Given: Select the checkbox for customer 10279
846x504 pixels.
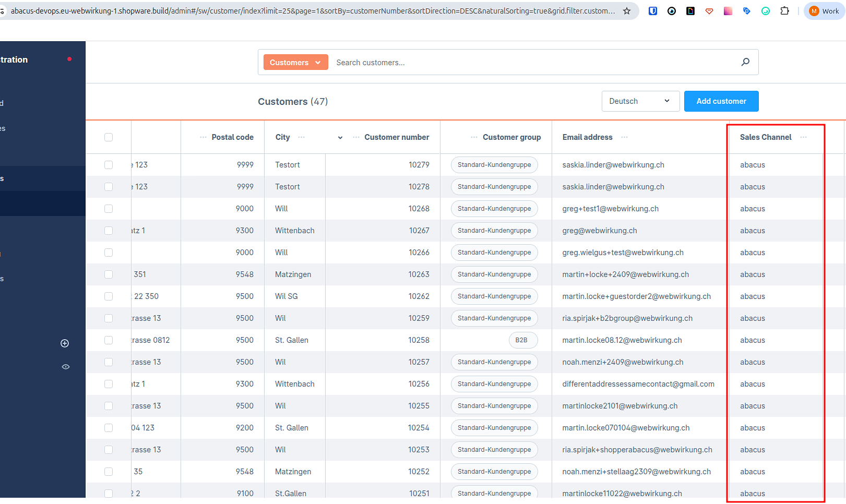Looking at the screenshot, I should [109, 165].
